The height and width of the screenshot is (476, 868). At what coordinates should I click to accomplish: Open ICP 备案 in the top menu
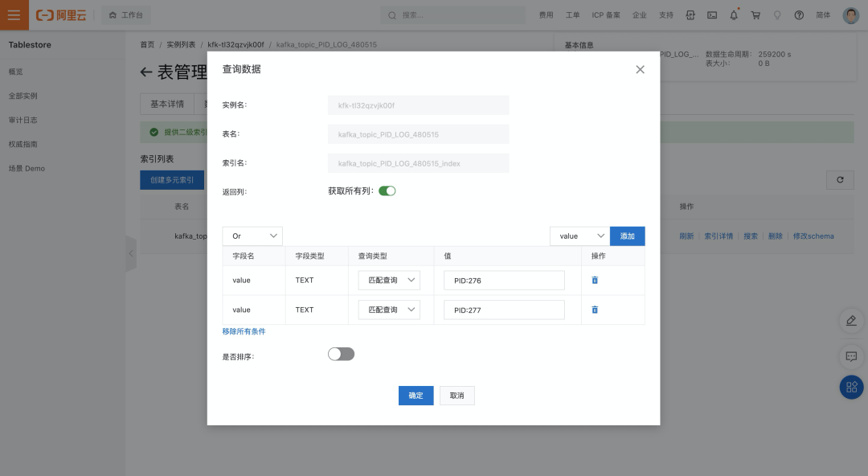(606, 15)
